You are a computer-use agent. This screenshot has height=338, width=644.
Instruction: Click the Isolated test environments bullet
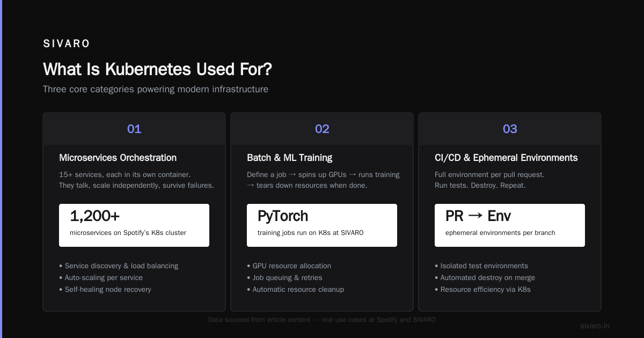481,266
